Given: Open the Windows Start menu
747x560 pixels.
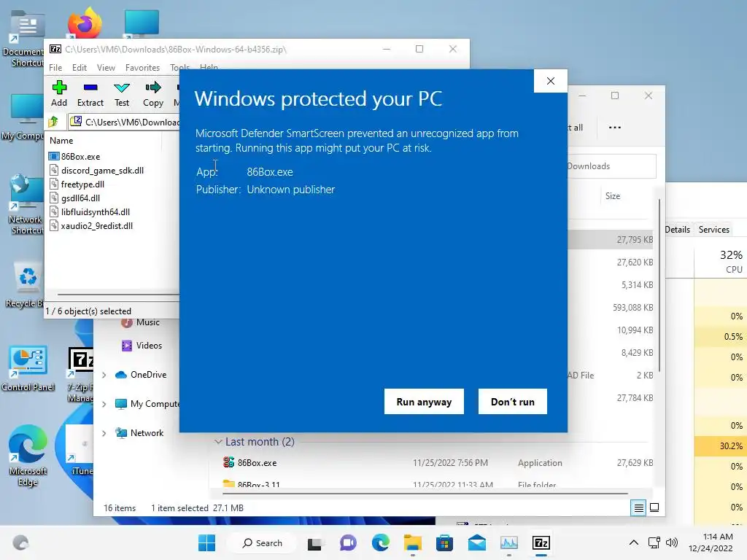Looking at the screenshot, I should click(x=206, y=542).
